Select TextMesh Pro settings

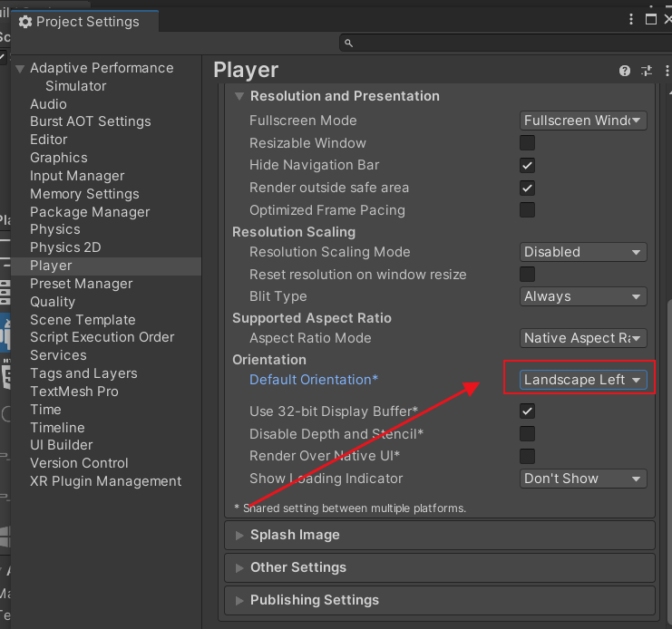click(74, 392)
